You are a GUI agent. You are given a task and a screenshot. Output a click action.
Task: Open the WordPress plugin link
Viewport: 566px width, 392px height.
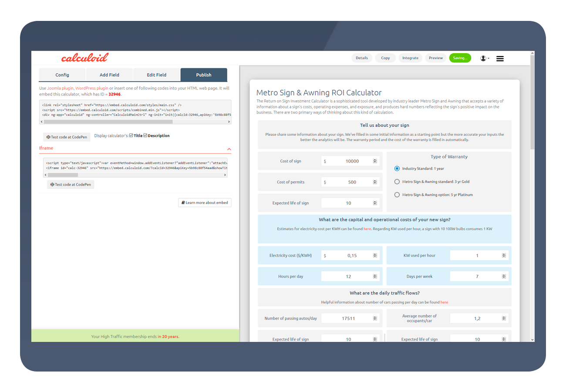91,88
